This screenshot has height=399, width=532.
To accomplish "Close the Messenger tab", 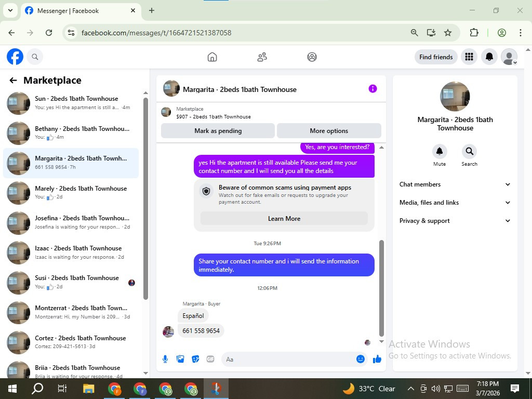I will [133, 10].
